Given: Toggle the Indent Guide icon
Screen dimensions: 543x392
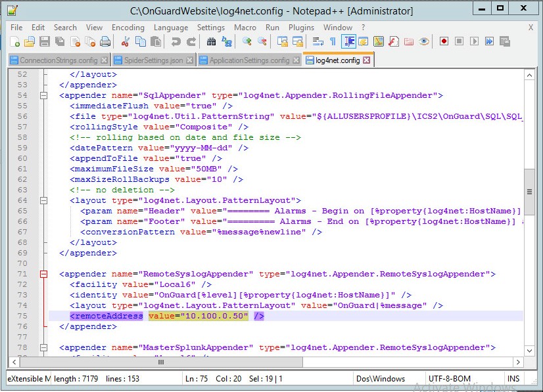Looking at the screenshot, I should tap(348, 41).
